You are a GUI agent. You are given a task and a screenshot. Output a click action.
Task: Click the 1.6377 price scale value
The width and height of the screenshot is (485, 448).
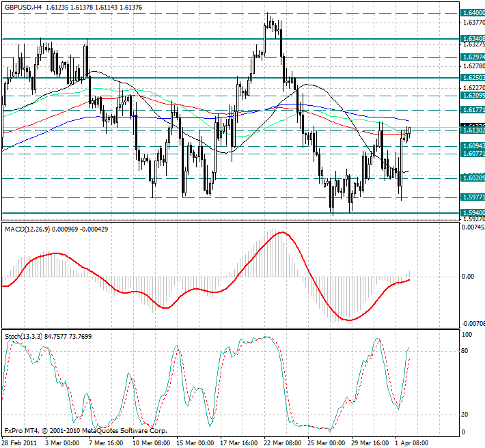point(473,23)
